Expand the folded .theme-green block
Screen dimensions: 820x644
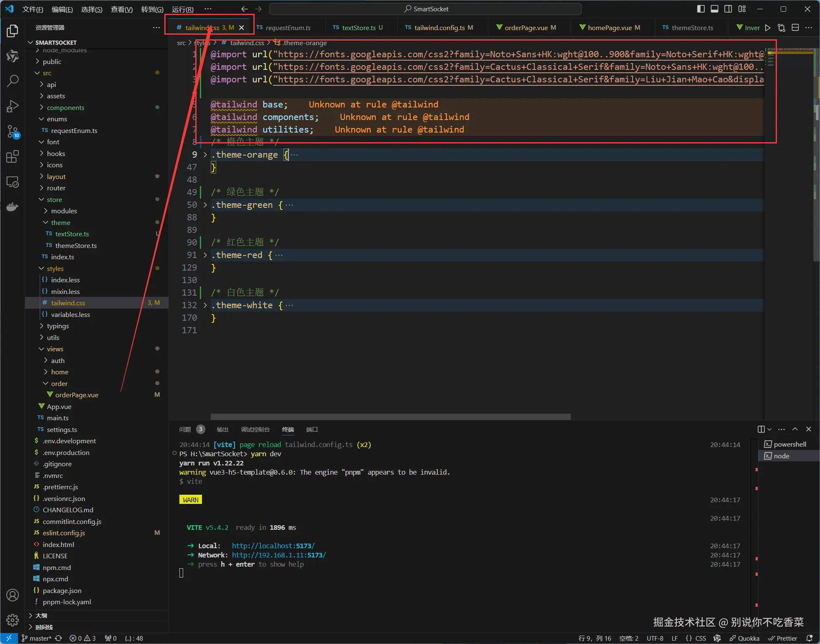[x=205, y=205]
